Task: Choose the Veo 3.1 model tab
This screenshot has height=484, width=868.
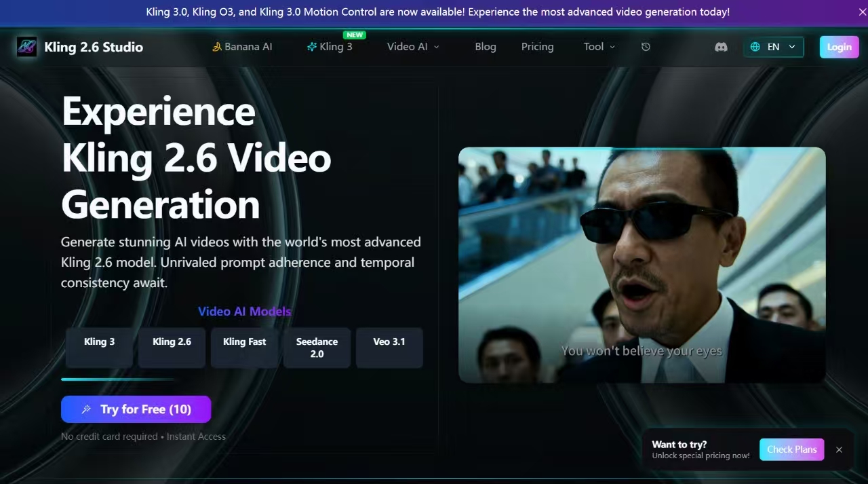Action: (x=389, y=348)
